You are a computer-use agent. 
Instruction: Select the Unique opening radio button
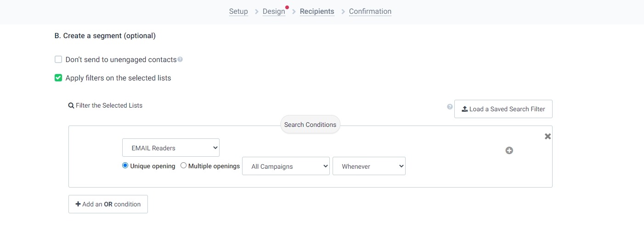[125, 166]
